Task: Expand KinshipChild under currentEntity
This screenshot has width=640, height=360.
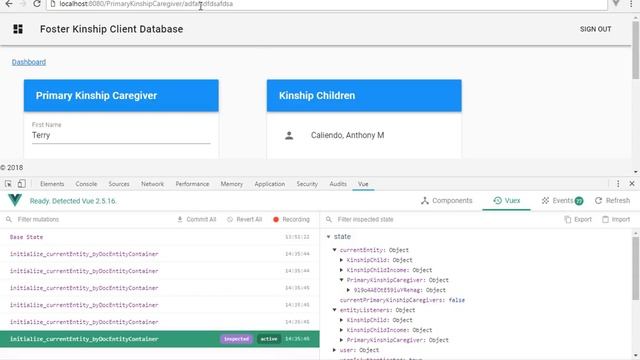Action: point(342,260)
